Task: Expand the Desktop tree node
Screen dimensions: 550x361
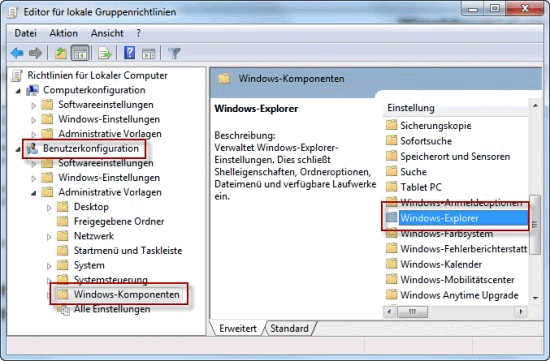Action: pos(49,208)
